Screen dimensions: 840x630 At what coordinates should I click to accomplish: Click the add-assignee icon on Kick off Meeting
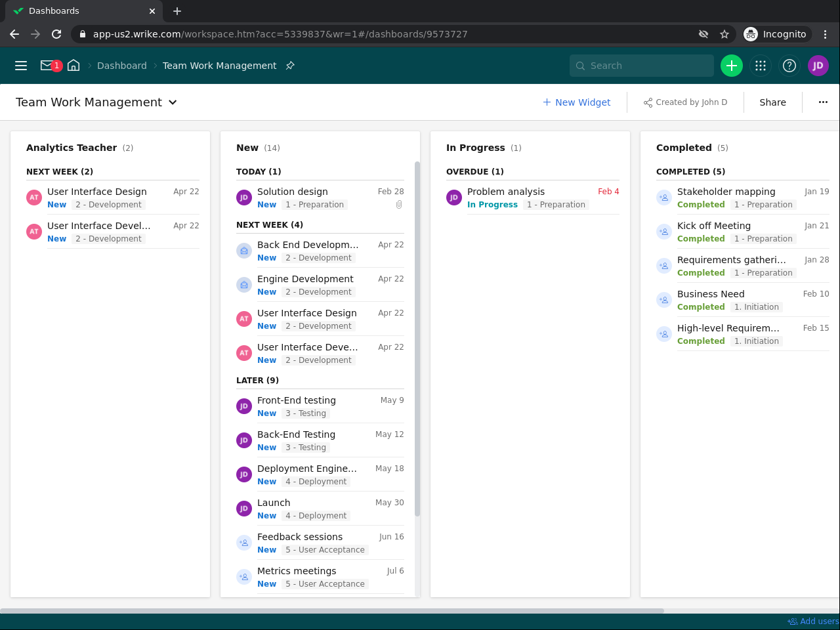[664, 232]
